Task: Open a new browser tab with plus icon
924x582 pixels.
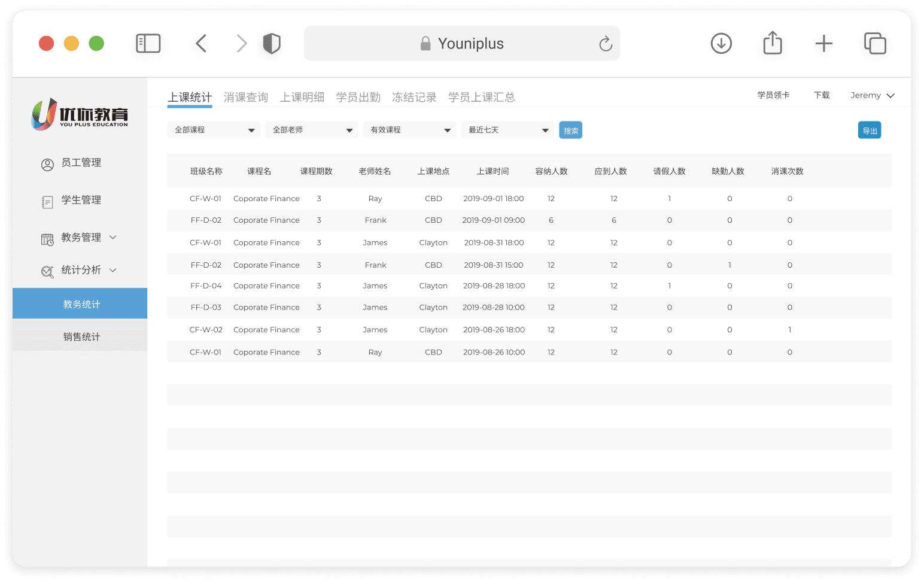Action: 824,44
